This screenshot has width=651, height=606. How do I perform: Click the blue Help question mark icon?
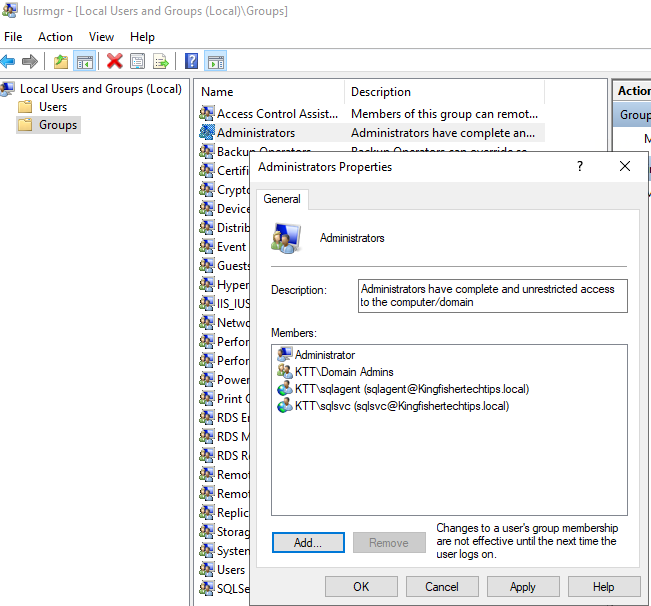(191, 61)
